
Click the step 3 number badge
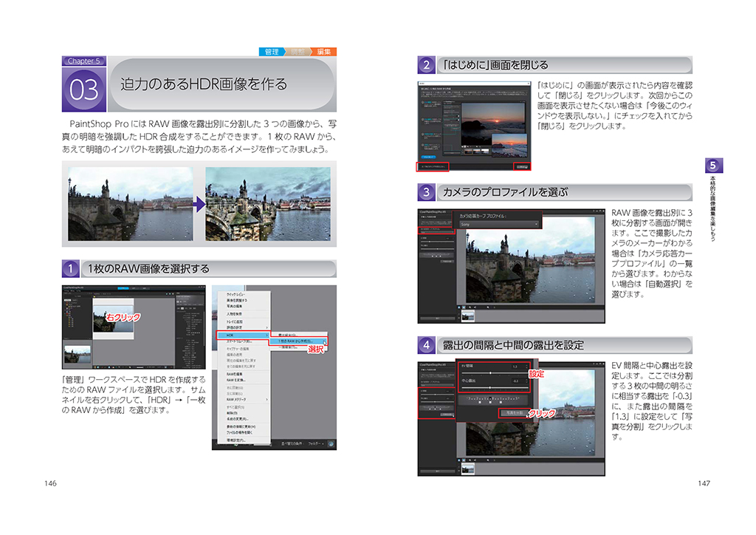(x=427, y=192)
